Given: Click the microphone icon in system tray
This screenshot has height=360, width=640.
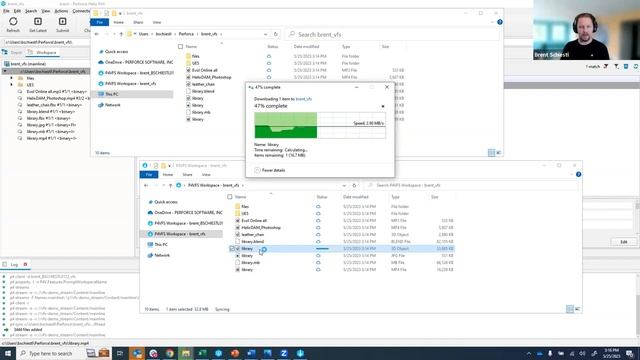Looking at the screenshot, I should tap(550, 353).
